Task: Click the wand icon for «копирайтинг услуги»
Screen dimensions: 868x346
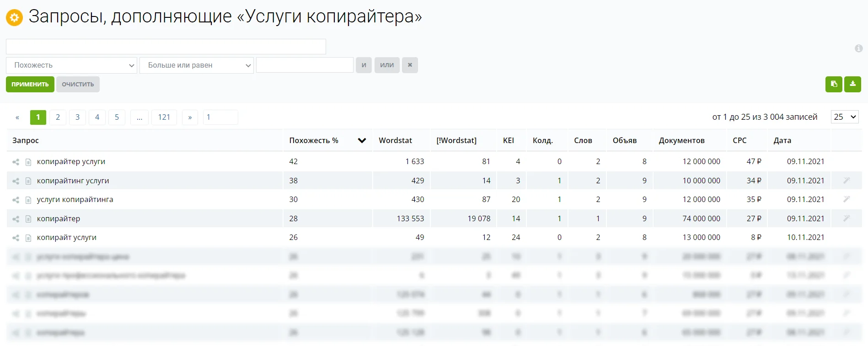Action: (847, 181)
